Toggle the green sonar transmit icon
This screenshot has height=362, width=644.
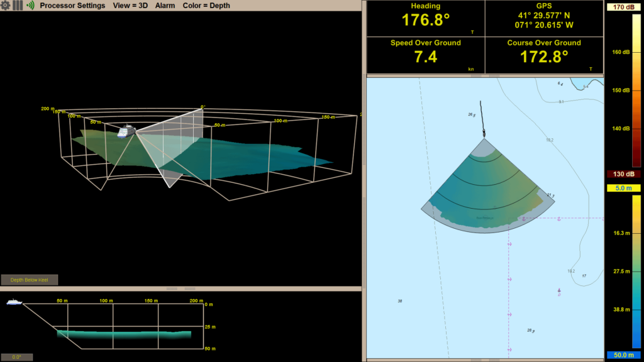pyautogui.click(x=30, y=5)
